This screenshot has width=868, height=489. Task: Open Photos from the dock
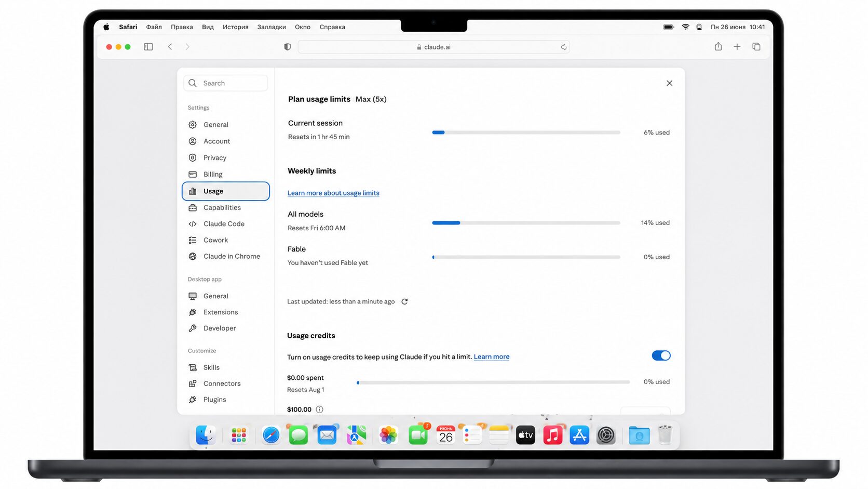(x=388, y=435)
